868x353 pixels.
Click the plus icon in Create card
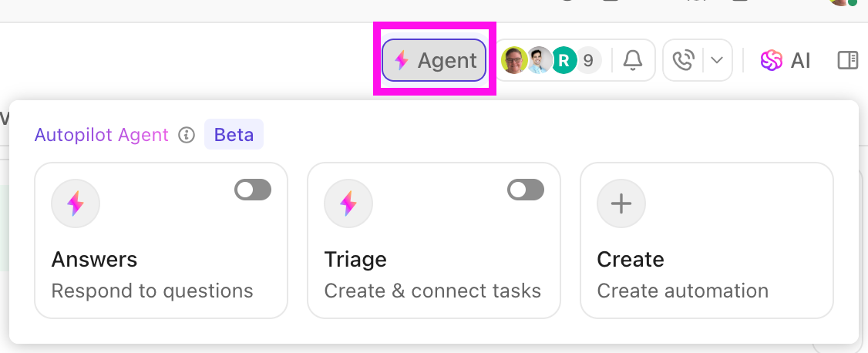point(621,203)
